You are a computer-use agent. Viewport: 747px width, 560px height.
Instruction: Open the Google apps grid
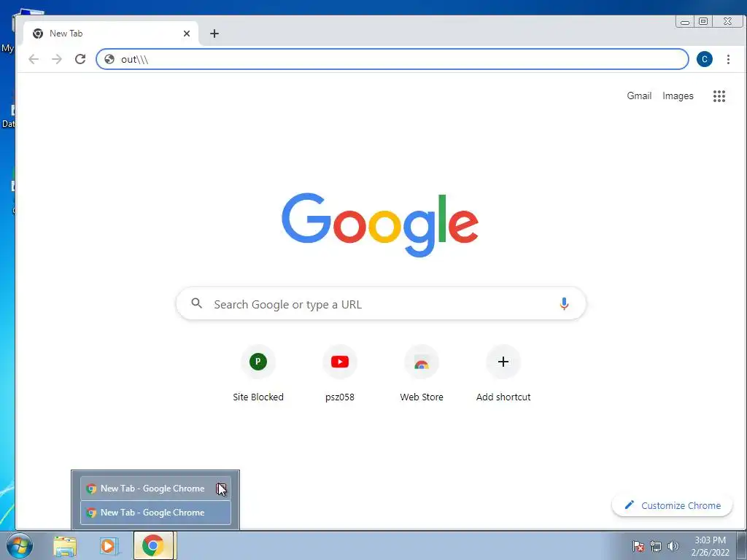(719, 96)
